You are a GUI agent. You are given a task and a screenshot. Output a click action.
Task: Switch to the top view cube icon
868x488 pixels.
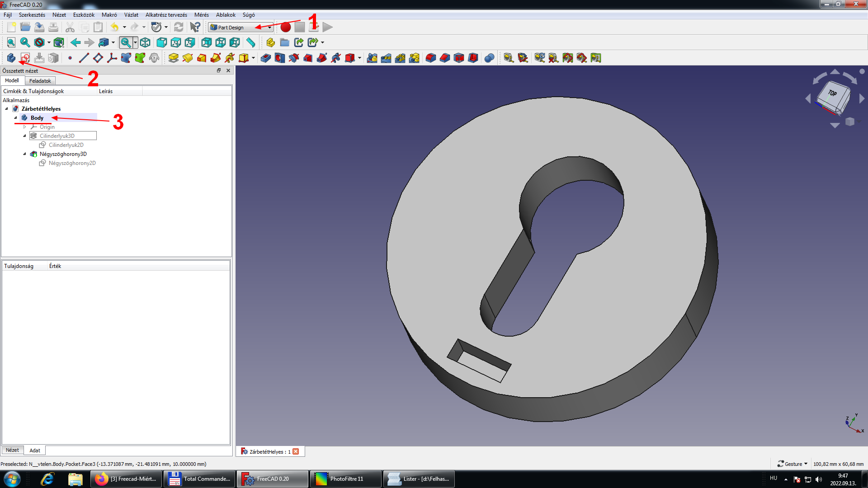(x=175, y=42)
